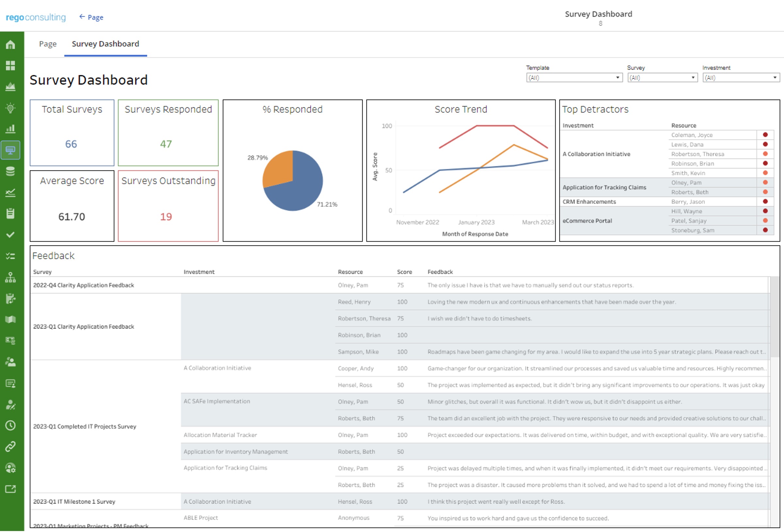Open the folded map sidebar icon

pyautogui.click(x=10, y=320)
